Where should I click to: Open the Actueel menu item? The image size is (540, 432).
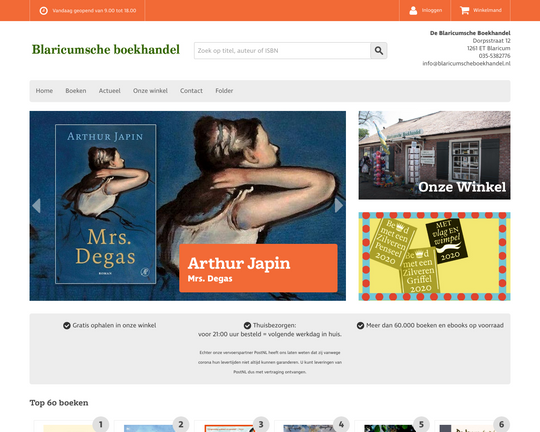pyautogui.click(x=110, y=91)
